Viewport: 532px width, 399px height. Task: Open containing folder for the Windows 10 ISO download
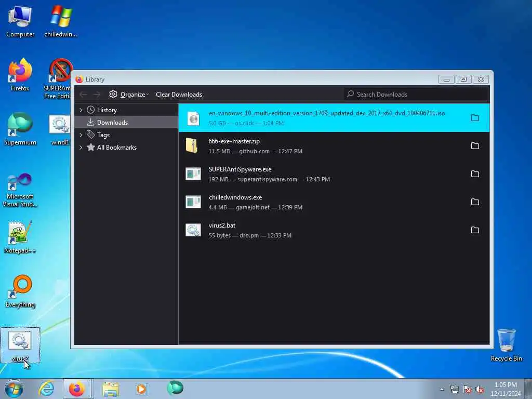475,118
